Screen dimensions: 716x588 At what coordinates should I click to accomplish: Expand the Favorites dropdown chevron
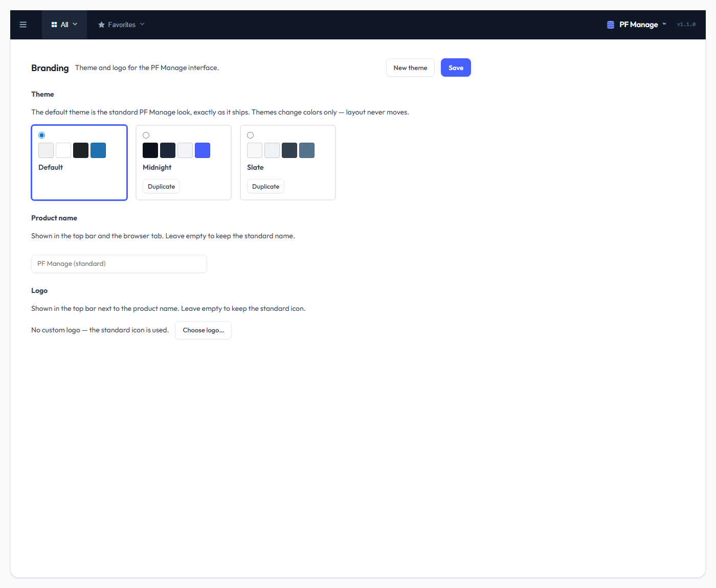click(142, 24)
